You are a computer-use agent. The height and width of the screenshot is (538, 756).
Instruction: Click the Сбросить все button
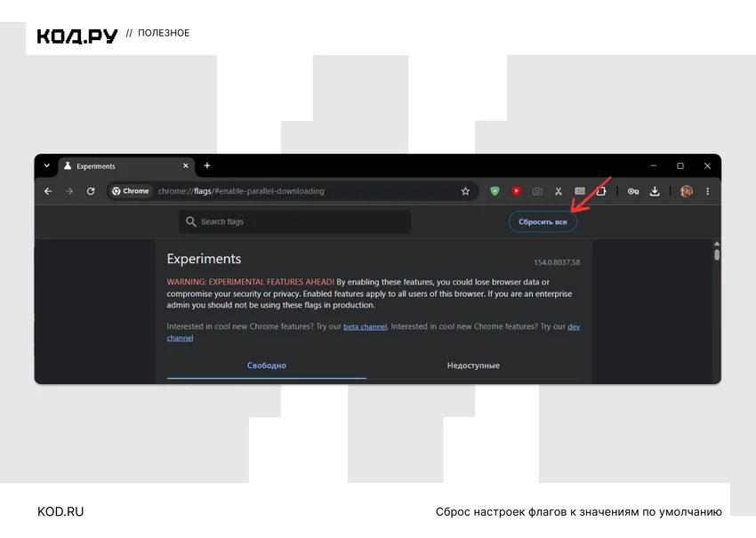pos(543,221)
